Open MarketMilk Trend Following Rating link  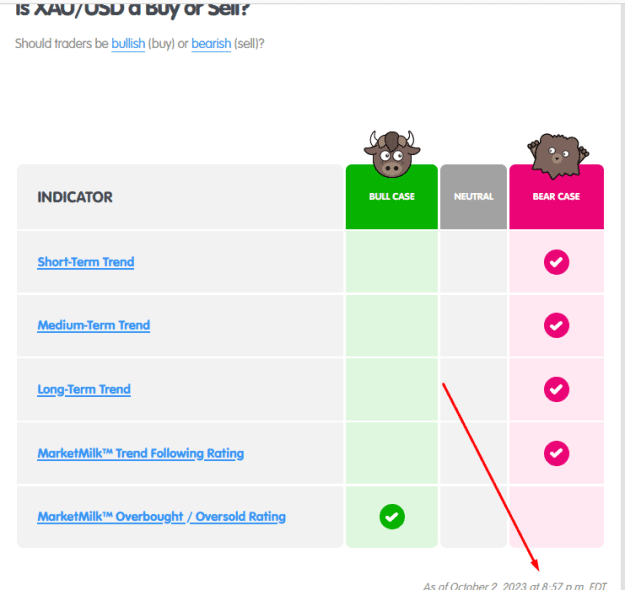[x=141, y=453]
